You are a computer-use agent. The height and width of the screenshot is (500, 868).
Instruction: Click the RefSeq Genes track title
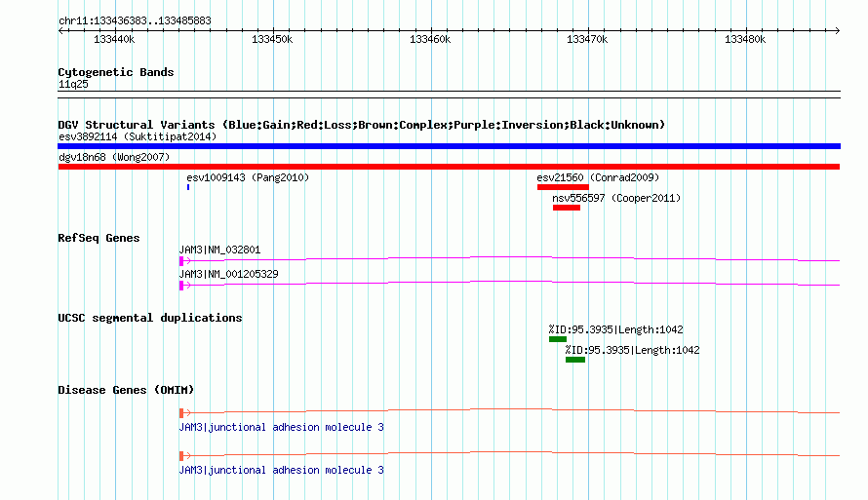[99, 239]
